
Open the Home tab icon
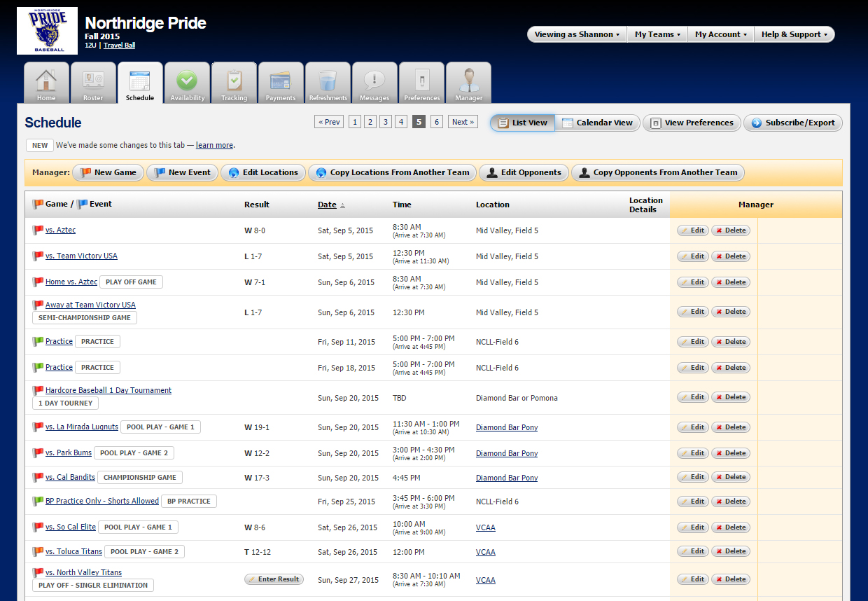click(x=46, y=83)
